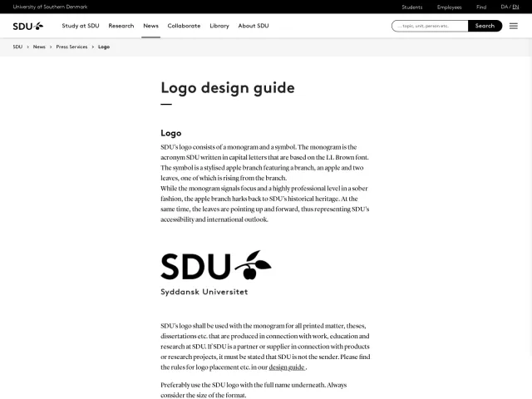Click the Logo design guide heading
532x399 pixels.
tap(228, 88)
